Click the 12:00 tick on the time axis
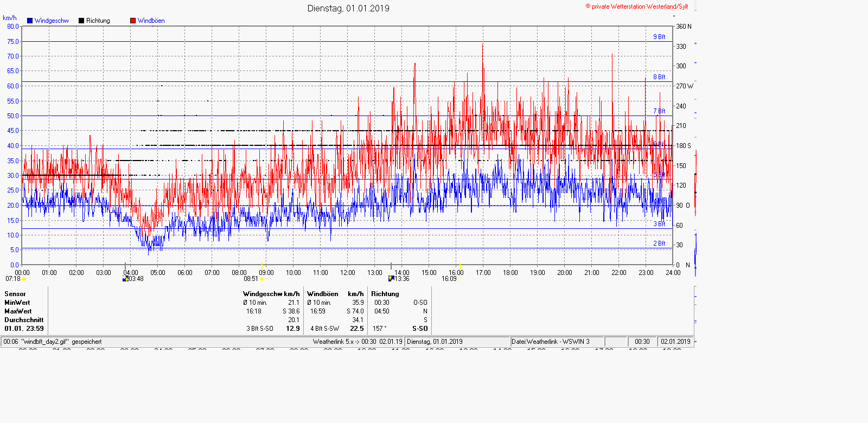 click(x=348, y=273)
